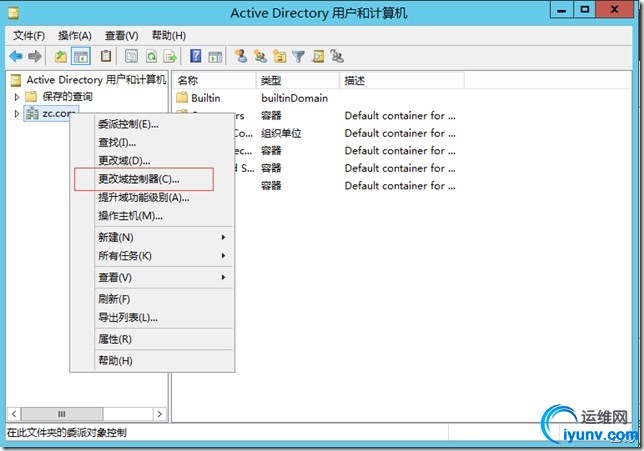Select Active Directory 用户和计算机 root node
This screenshot has width=644, height=451.
point(96,80)
